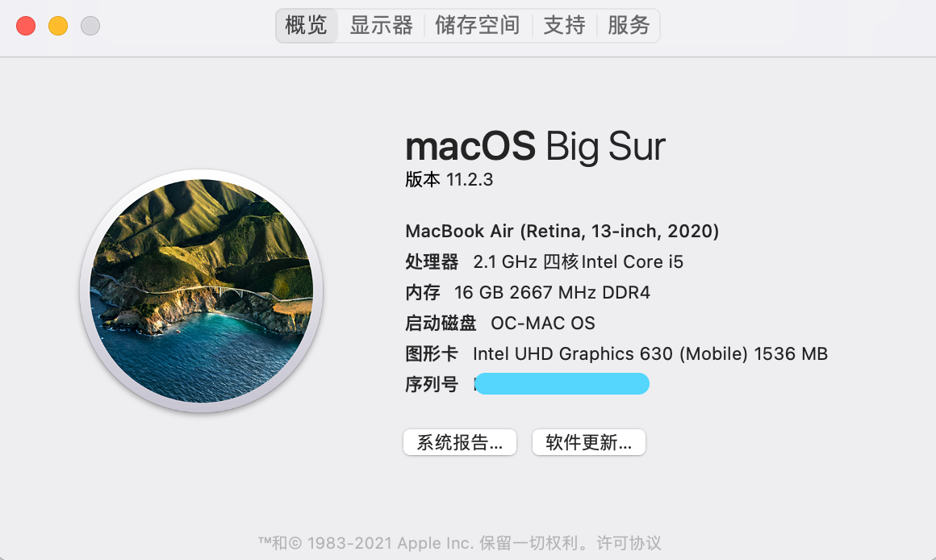This screenshot has width=936, height=560.
Task: Close the window with the red button
Action: (x=26, y=26)
